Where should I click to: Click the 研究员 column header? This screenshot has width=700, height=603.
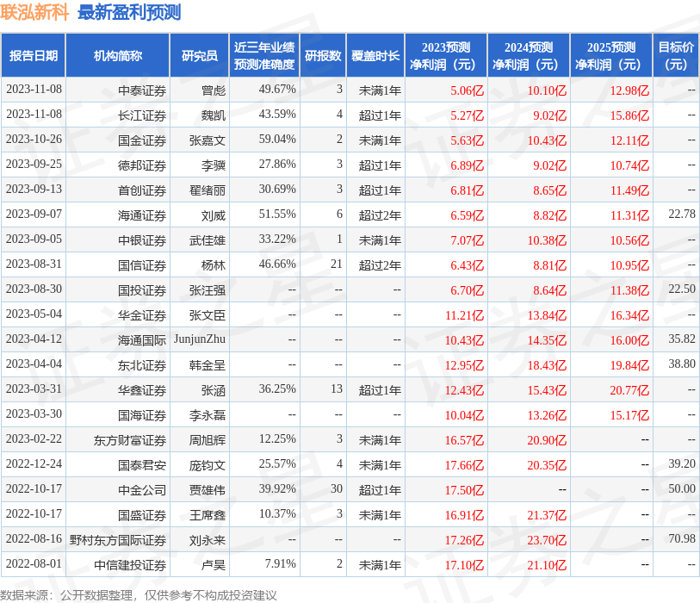coord(200,55)
